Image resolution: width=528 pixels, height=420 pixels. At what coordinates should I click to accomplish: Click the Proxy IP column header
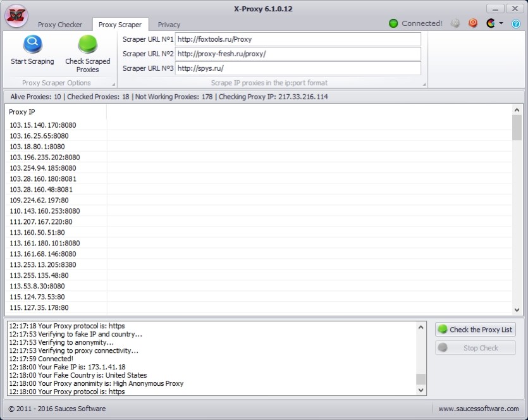pyautogui.click(x=56, y=112)
